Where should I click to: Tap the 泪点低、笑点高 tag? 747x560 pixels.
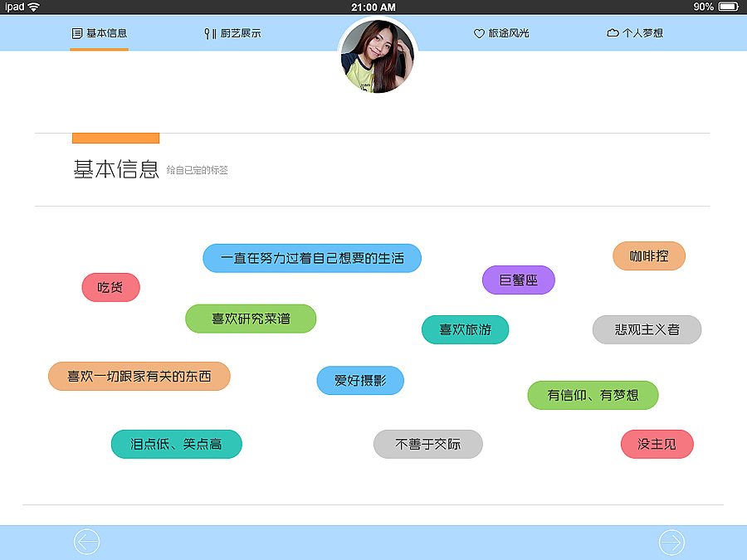click(176, 445)
